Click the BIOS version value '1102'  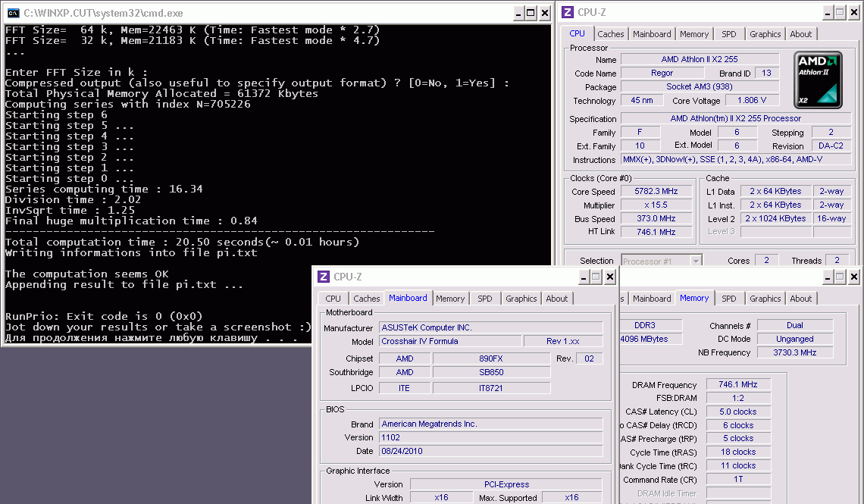click(x=490, y=438)
